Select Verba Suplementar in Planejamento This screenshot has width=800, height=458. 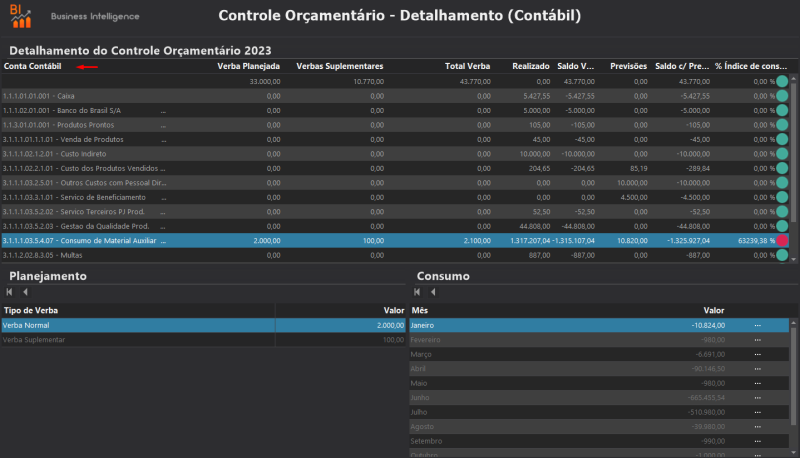tap(204, 340)
